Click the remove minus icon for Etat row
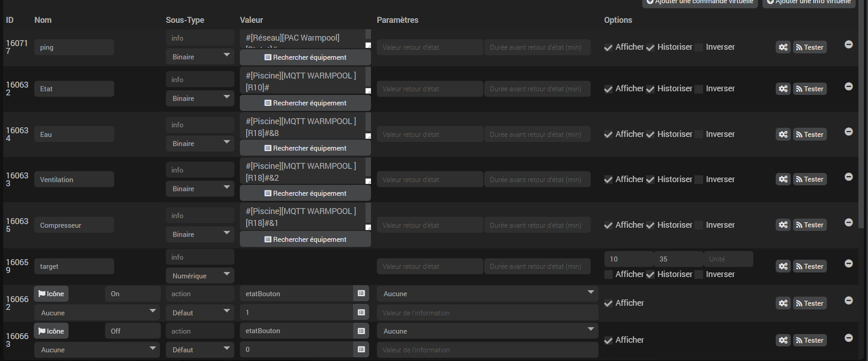Viewport: 868px width, 361px height. pyautogui.click(x=848, y=87)
